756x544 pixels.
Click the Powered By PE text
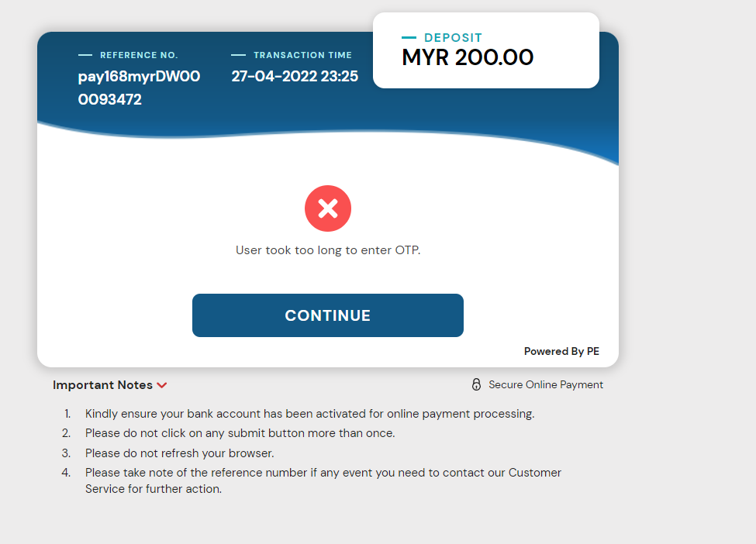[x=561, y=351]
